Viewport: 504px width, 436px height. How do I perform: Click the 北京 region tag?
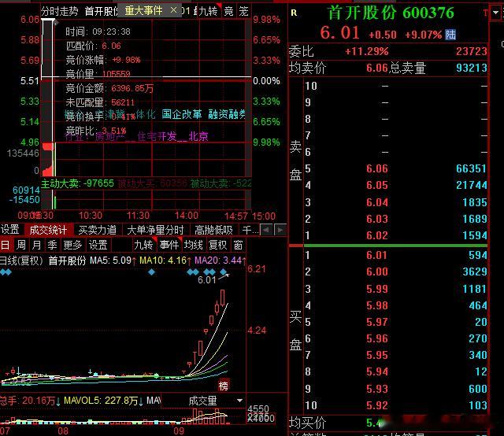point(198,137)
